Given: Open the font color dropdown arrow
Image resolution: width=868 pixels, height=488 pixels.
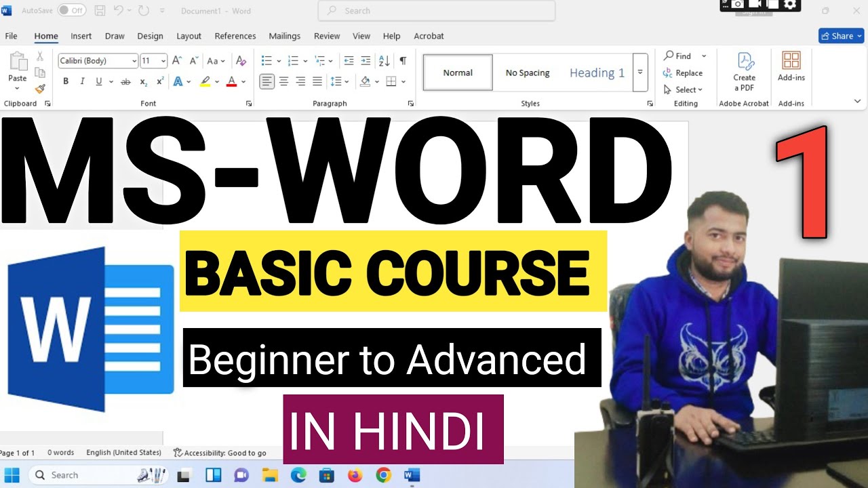Looking at the screenshot, I should 243,81.
